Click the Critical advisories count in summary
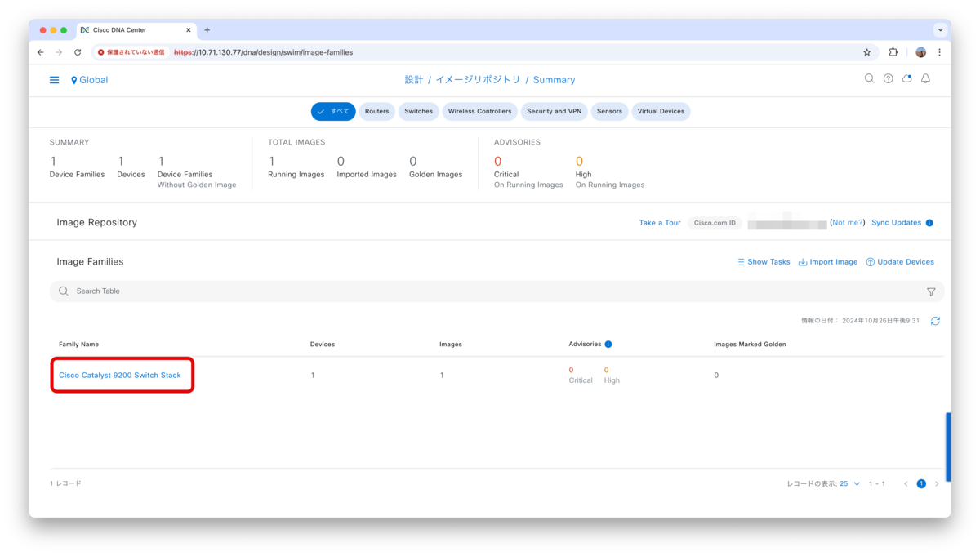Screen dimensions: 980x556 pyautogui.click(x=497, y=162)
